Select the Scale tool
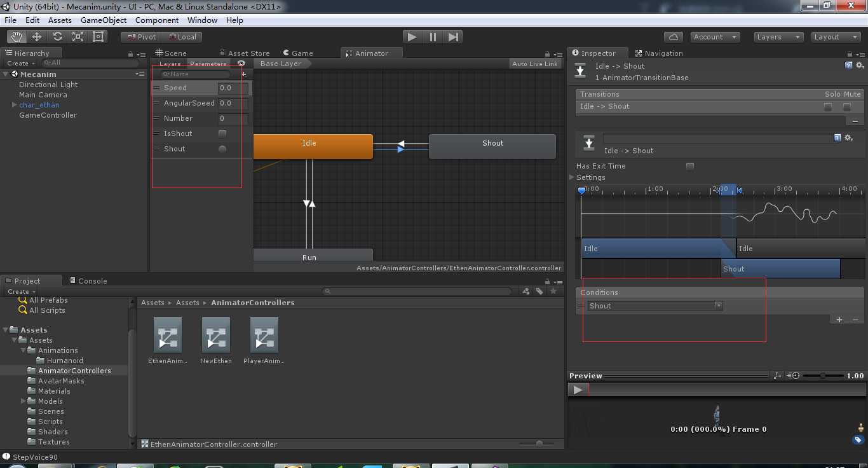Viewport: 868px width, 468px height. tap(78, 37)
